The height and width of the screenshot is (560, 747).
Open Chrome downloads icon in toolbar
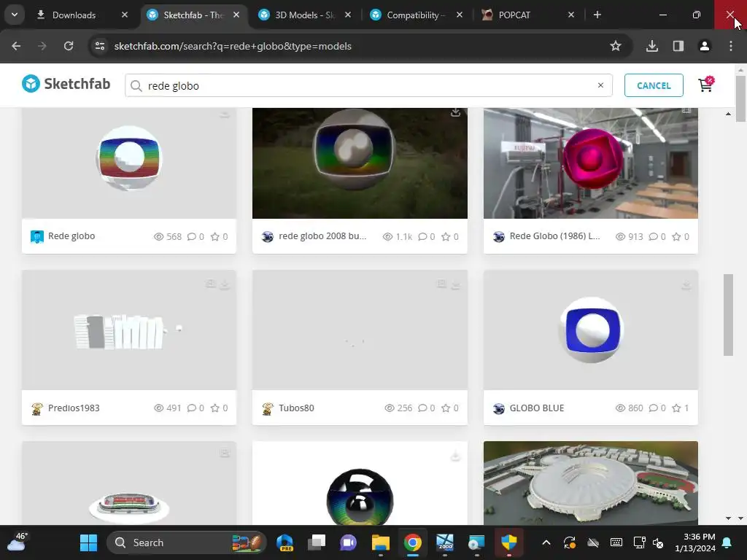[x=652, y=46]
